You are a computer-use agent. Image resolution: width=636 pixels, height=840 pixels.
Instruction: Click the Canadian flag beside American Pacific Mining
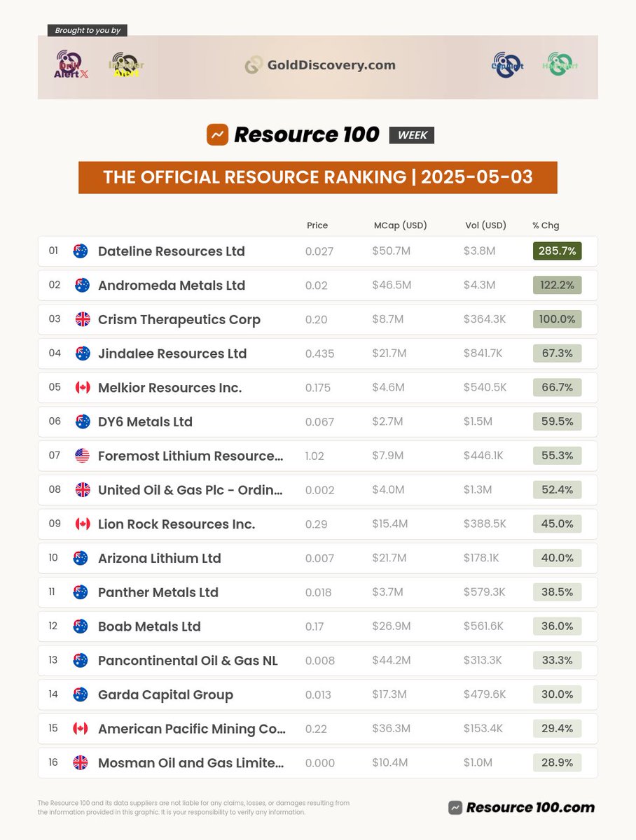81,729
